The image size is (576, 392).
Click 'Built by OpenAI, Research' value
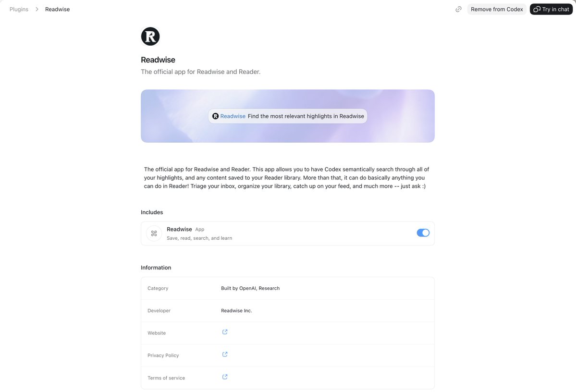tap(250, 288)
